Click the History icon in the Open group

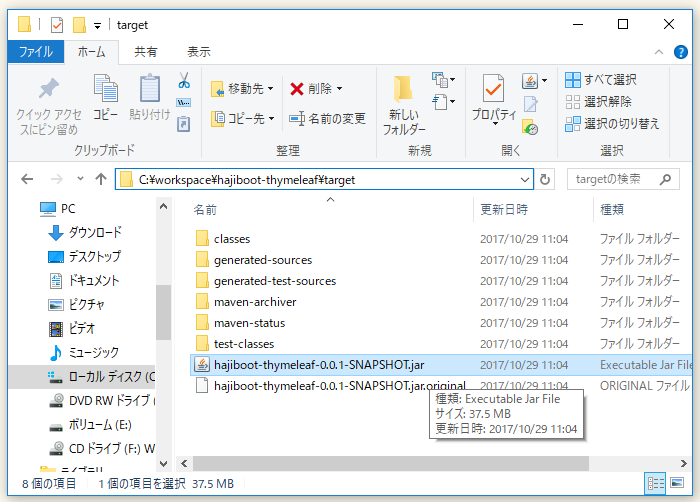[x=530, y=127]
